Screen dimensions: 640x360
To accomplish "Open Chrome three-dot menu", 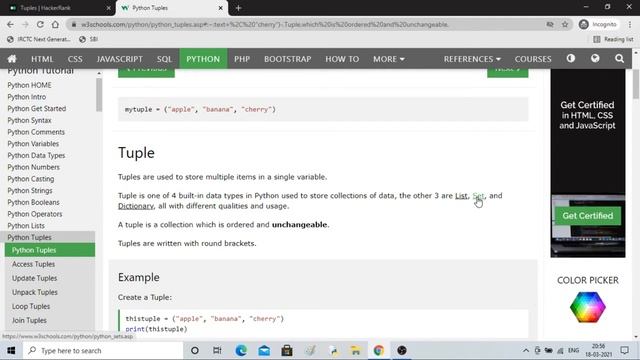I will [630, 24].
